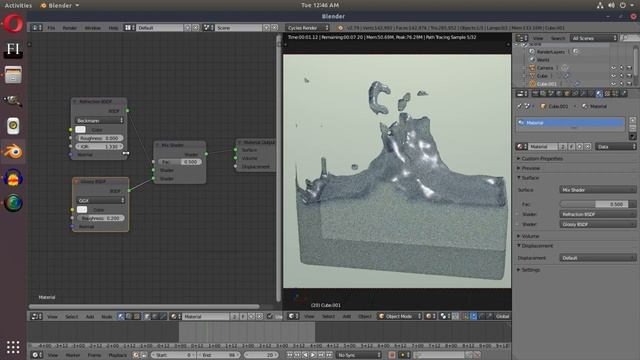
Task: Show applications grid in the dock
Action: [13, 347]
